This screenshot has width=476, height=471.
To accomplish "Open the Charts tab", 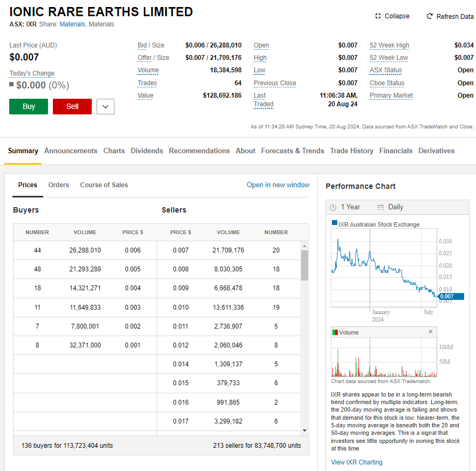I will (x=114, y=151).
